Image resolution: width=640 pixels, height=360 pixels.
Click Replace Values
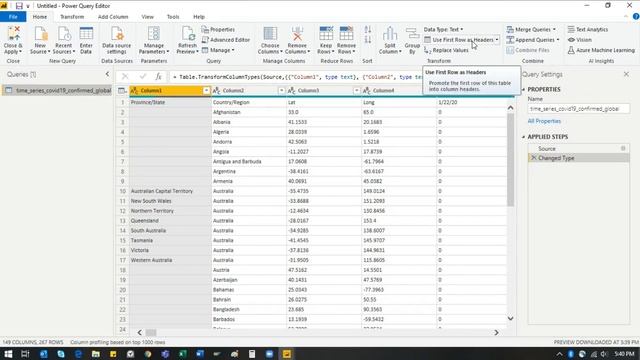[x=446, y=50]
